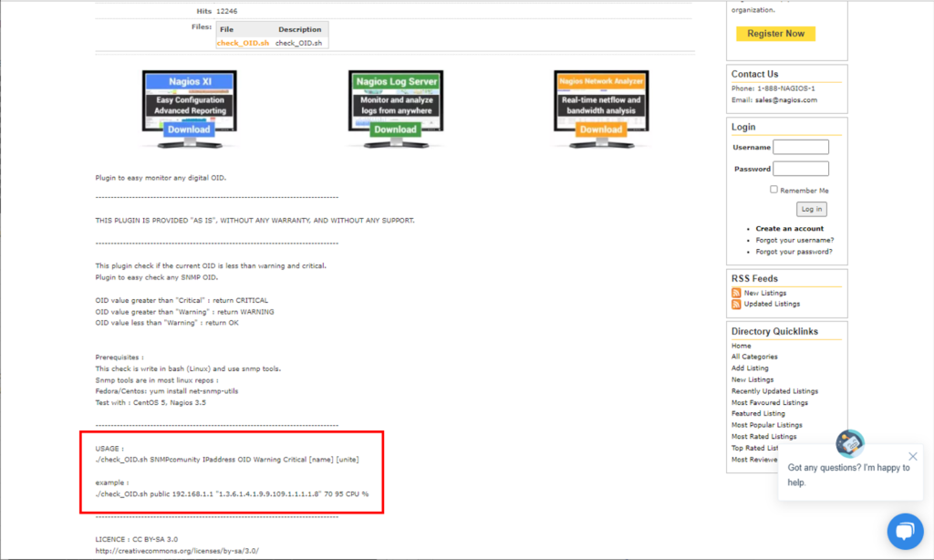Click the "Directory Quicklinks" heading
This screenshot has width=934, height=560.
[774, 331]
